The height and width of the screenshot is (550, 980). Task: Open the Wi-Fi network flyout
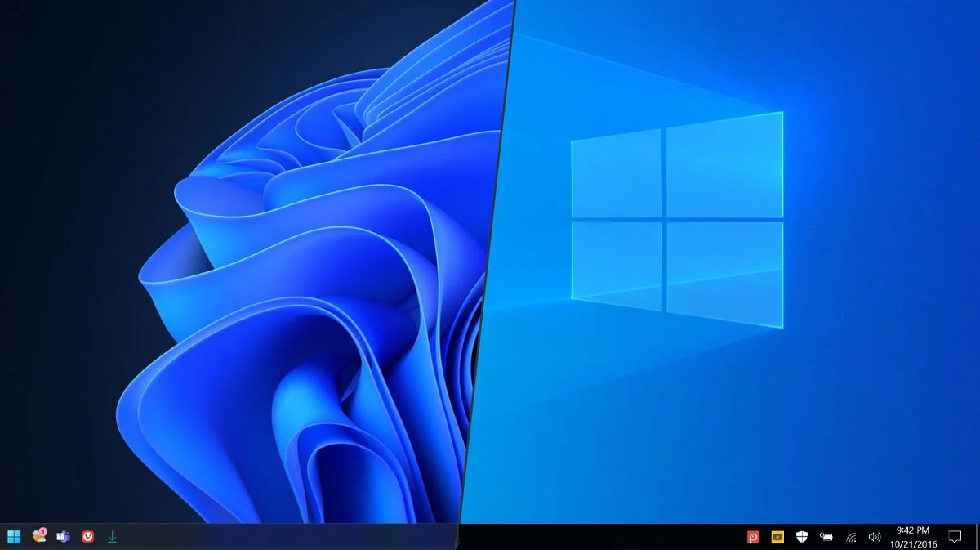pos(851,537)
